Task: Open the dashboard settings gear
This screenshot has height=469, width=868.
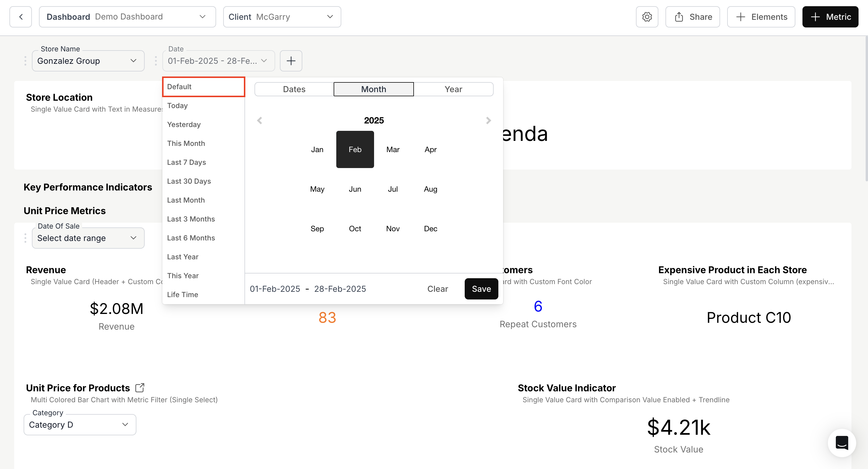Action: (x=647, y=17)
